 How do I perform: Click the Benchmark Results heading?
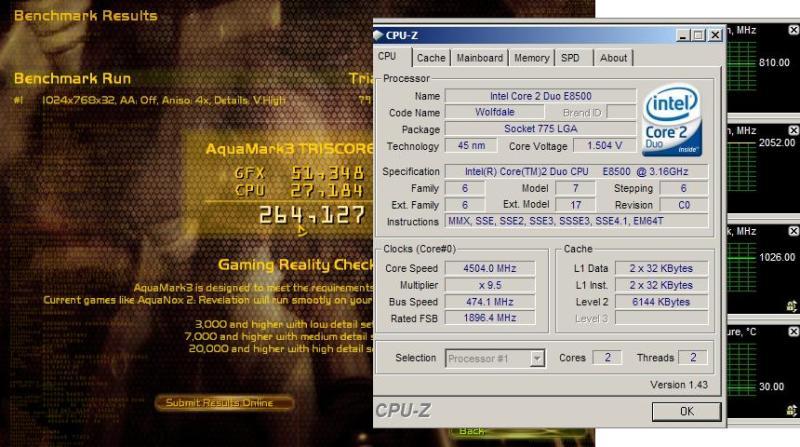86,16
